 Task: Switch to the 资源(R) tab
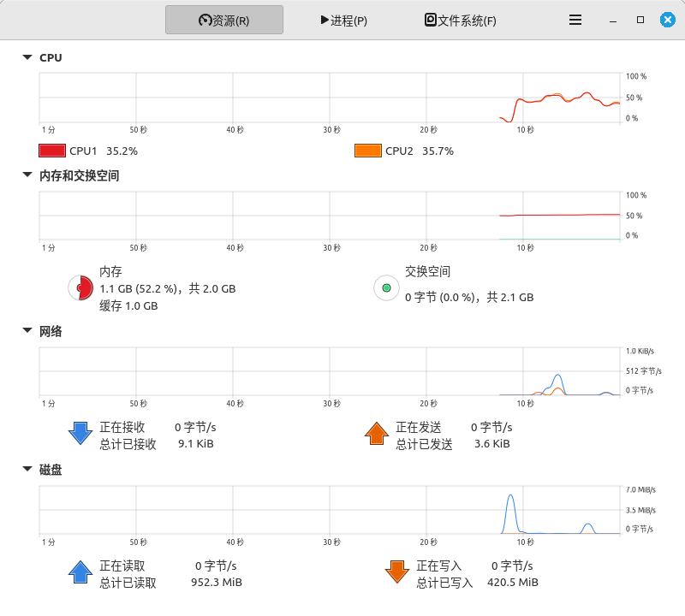[224, 20]
